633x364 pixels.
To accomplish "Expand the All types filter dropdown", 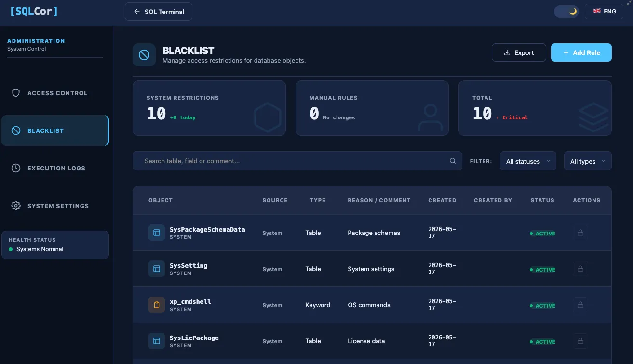I will [588, 161].
